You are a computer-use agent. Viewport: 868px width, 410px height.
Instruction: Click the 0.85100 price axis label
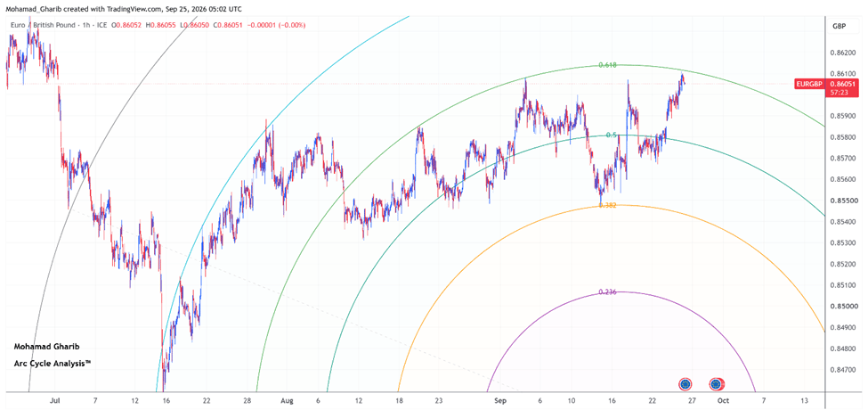[x=842, y=285]
